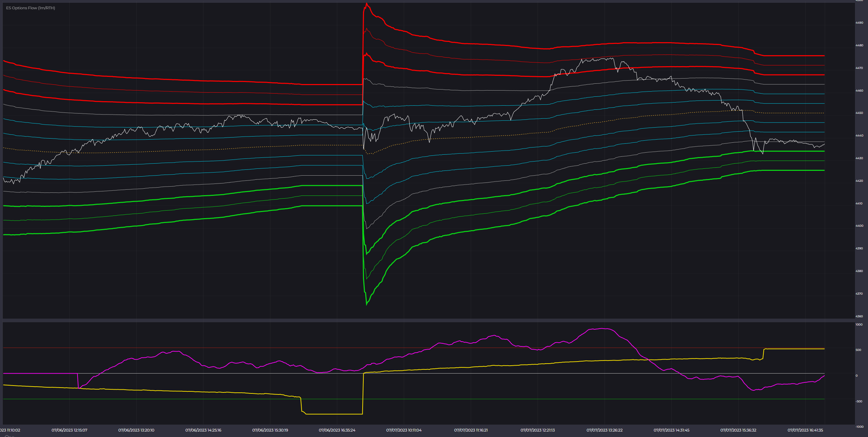Click the 07/07/2023 14:31:45 time label

tap(671, 430)
